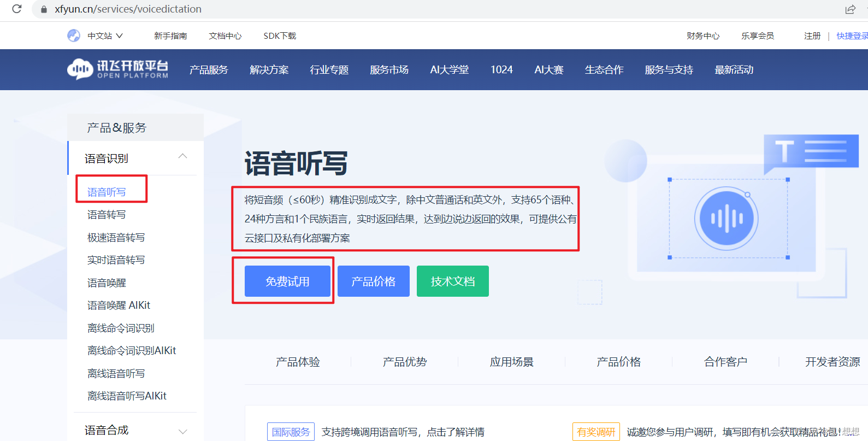The image size is (868, 441).
Task: Select 极速语音转写 in the sidebar
Action: click(x=116, y=238)
